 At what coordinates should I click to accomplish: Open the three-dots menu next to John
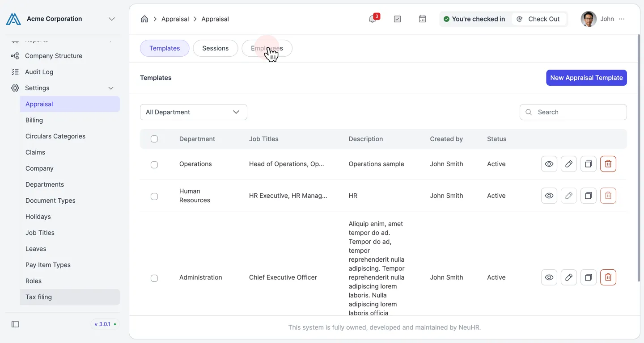[x=622, y=19]
